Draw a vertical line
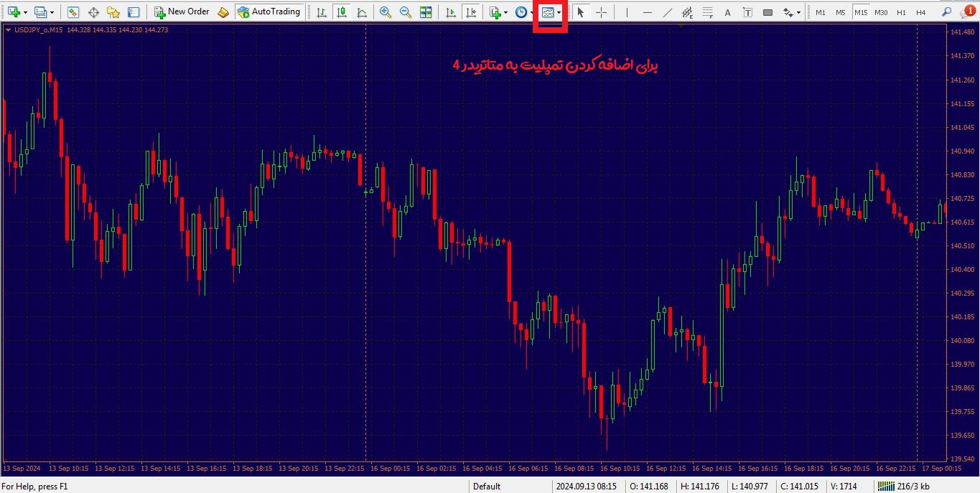This screenshot has height=493, width=980. coord(627,12)
